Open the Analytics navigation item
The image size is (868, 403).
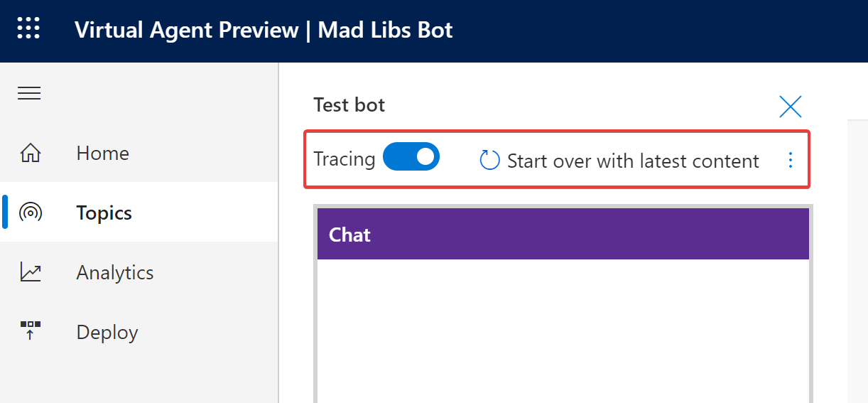pos(115,273)
